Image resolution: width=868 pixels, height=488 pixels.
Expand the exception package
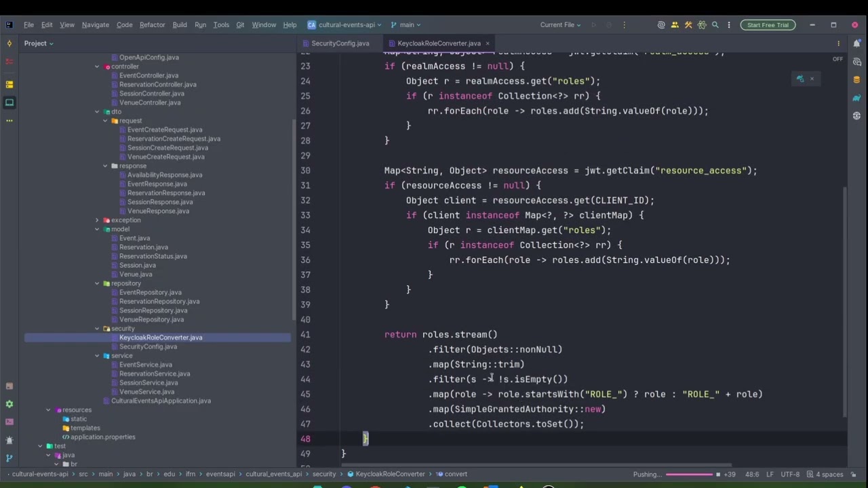[97, 220]
